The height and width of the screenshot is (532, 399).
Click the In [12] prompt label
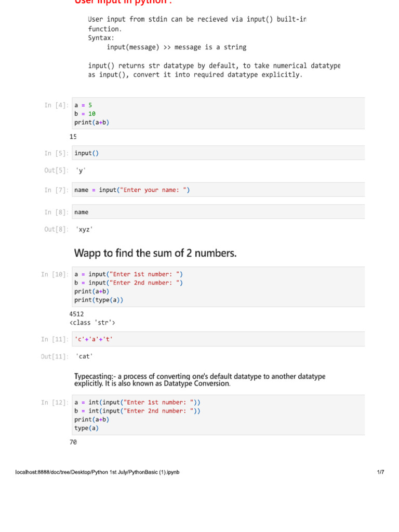point(55,403)
